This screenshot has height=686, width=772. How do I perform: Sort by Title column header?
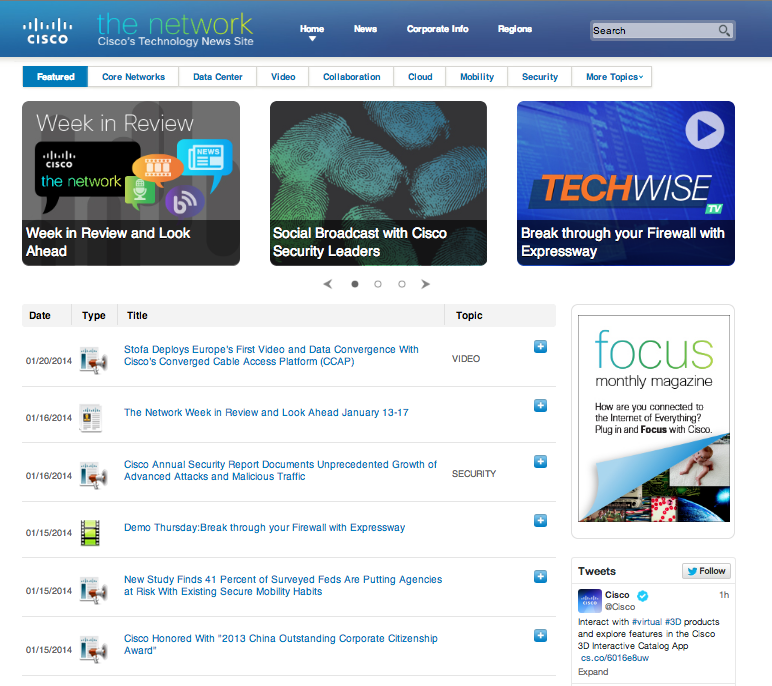pyautogui.click(x=137, y=315)
